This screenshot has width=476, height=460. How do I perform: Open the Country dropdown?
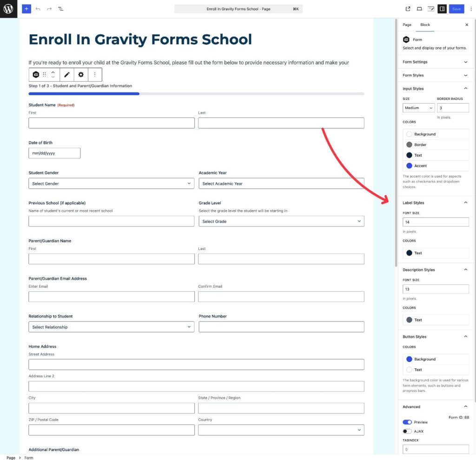click(281, 430)
